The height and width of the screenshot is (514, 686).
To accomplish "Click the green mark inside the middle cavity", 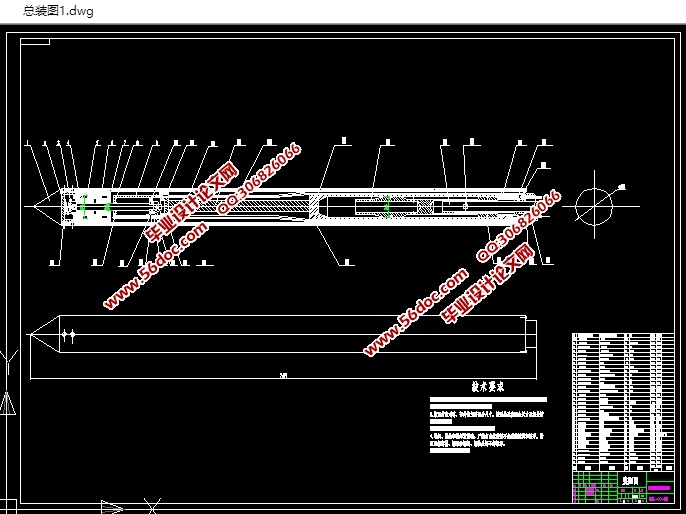I will pos(388,207).
